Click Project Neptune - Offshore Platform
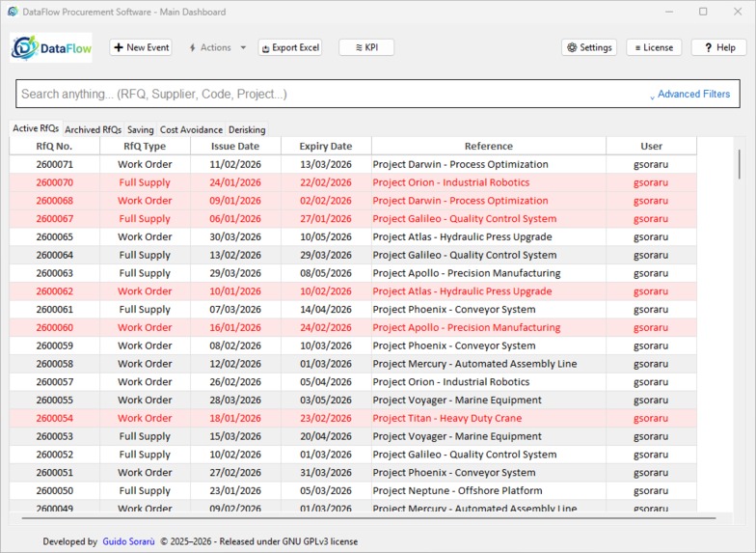Image resolution: width=756 pixels, height=553 pixels. 457,490
